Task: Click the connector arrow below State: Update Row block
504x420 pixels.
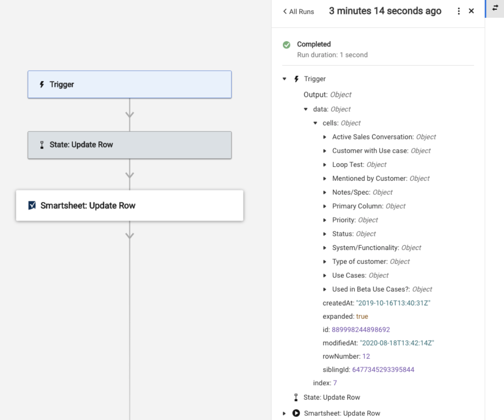Action: point(130,175)
